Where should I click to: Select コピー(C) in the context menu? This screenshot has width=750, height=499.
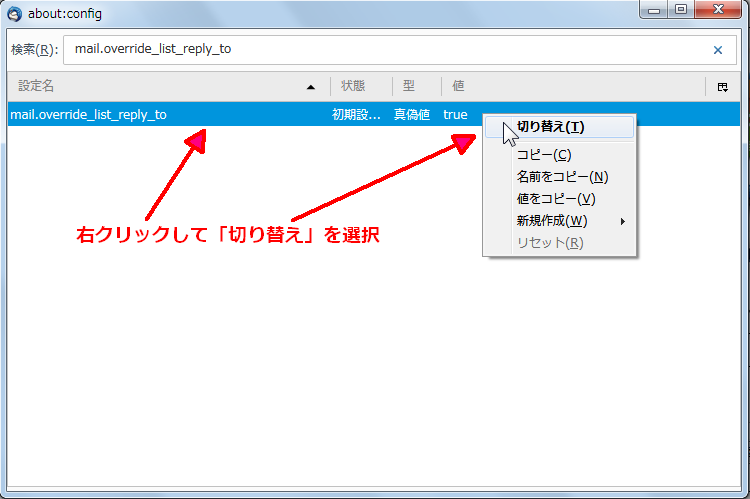(x=544, y=155)
